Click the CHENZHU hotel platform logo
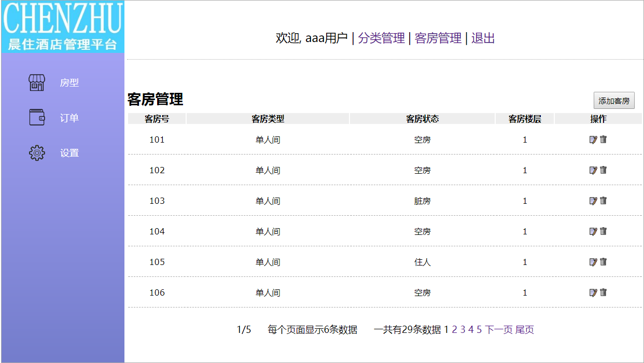This screenshot has height=363, width=644. [63, 26]
